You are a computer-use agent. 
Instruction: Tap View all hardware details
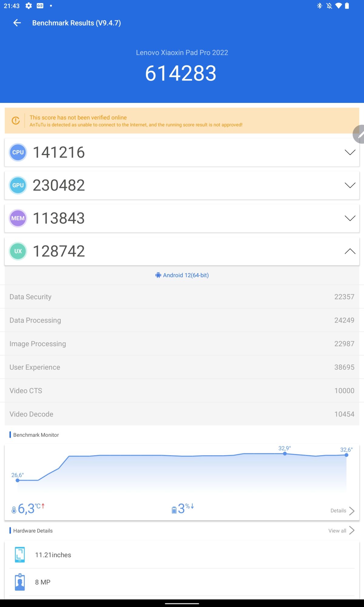coord(337,531)
